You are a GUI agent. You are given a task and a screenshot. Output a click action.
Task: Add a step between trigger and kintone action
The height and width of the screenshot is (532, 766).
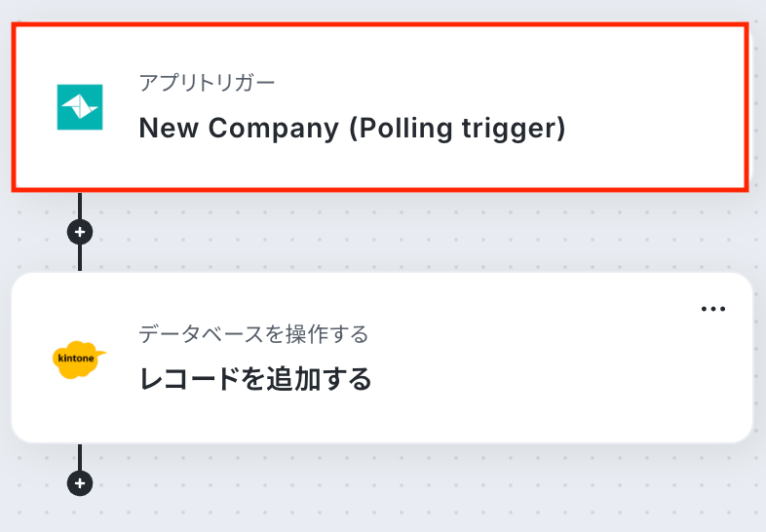(80, 232)
